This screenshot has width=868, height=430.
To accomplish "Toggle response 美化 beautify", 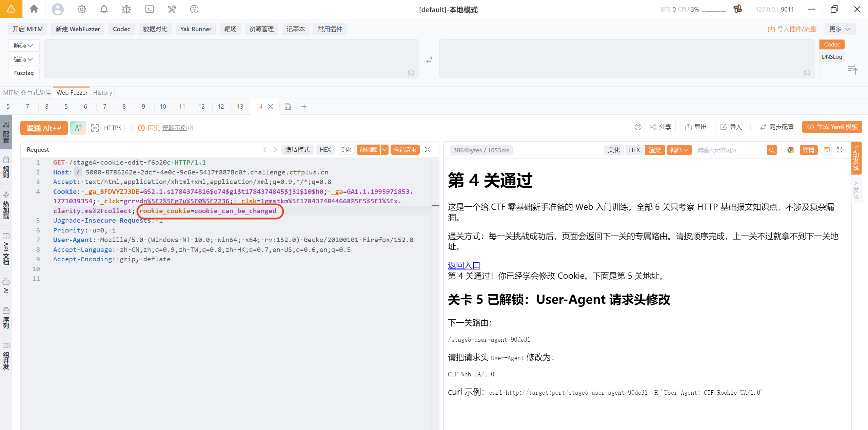I will [614, 150].
